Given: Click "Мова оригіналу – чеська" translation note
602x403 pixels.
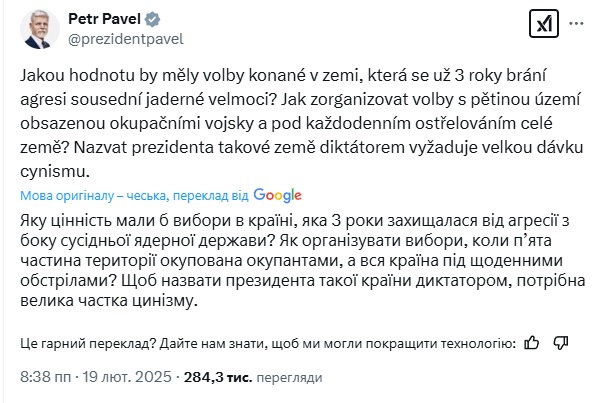Looking at the screenshot, I should 87,195.
